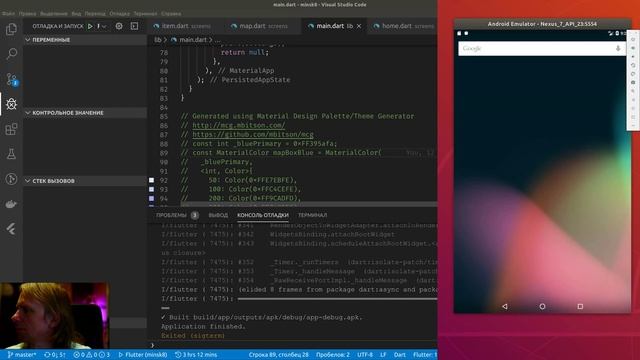Click the Google search bar in emulator
This screenshot has height=360, width=640.
[x=541, y=49]
